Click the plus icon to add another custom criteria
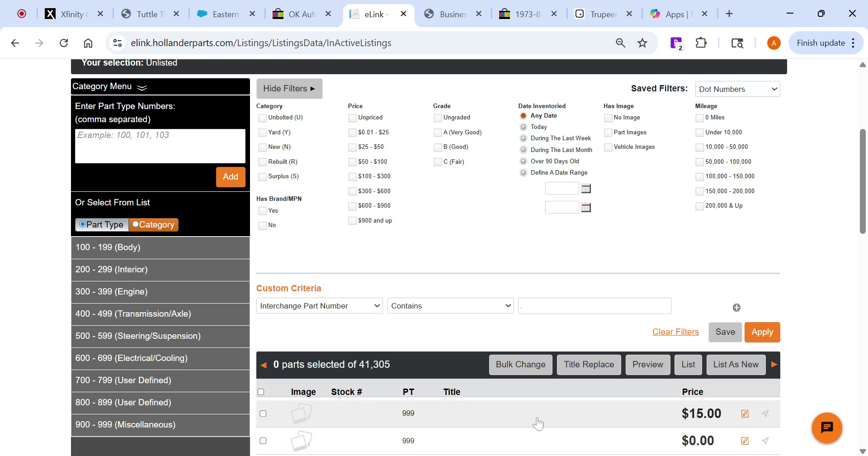This screenshot has height=456, width=868. point(736,307)
